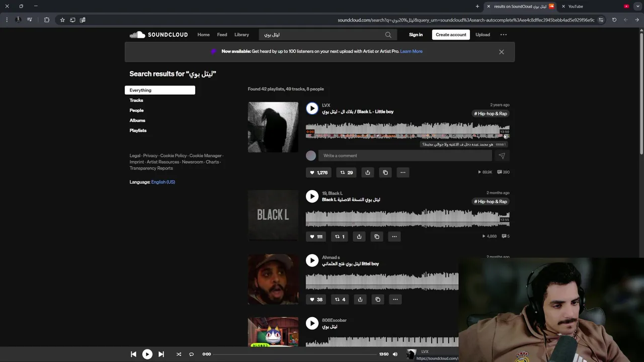The width and height of the screenshot is (644, 362).
Task: Repost the LVX track with 29 reposts
Action: (x=346, y=172)
